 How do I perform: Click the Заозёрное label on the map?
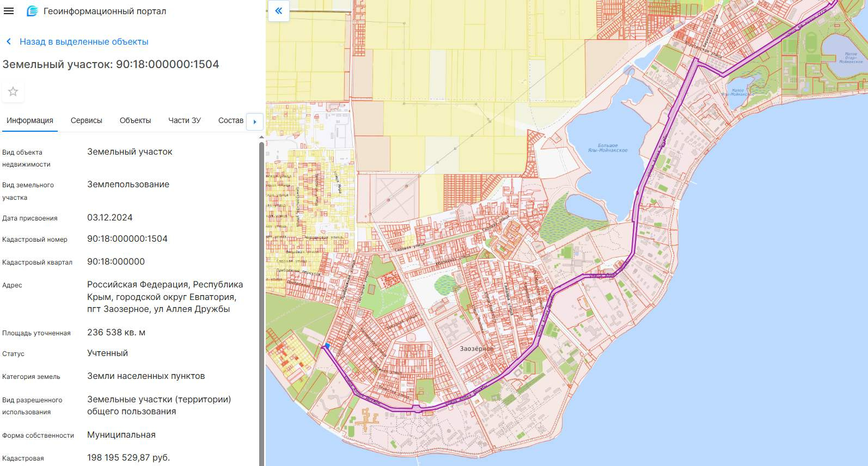[476, 348]
